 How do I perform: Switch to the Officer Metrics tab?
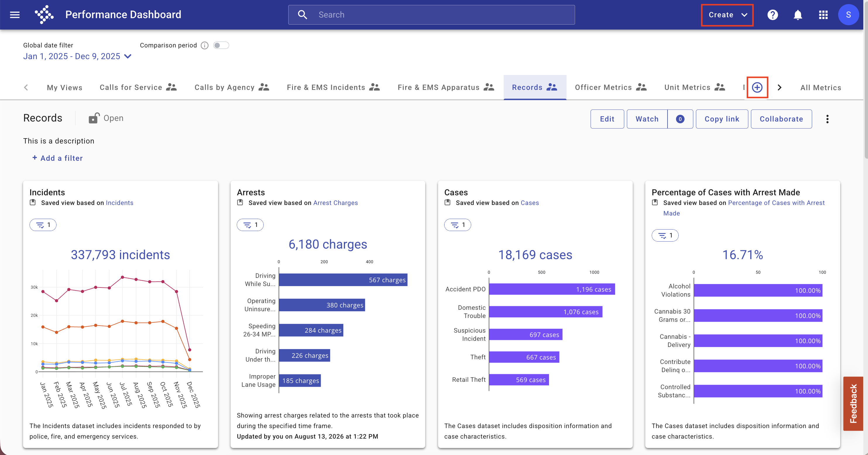pos(610,87)
